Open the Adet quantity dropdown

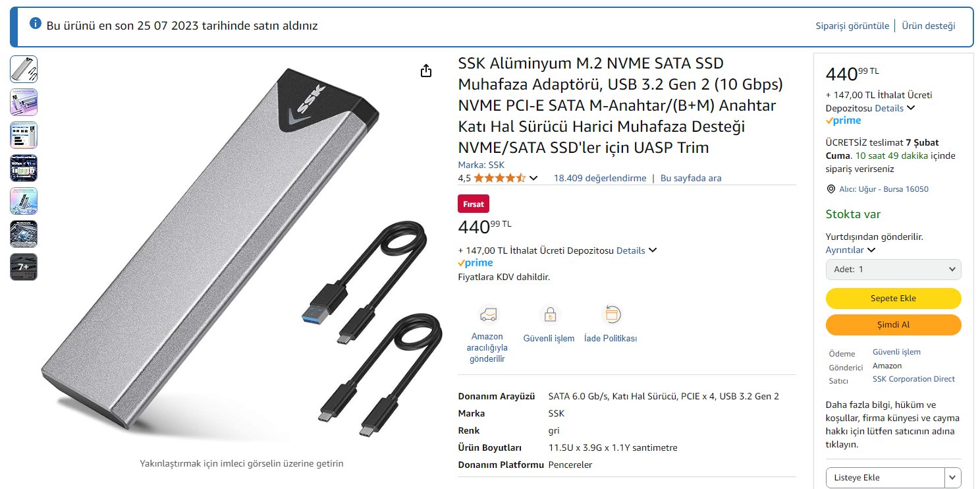coord(893,270)
